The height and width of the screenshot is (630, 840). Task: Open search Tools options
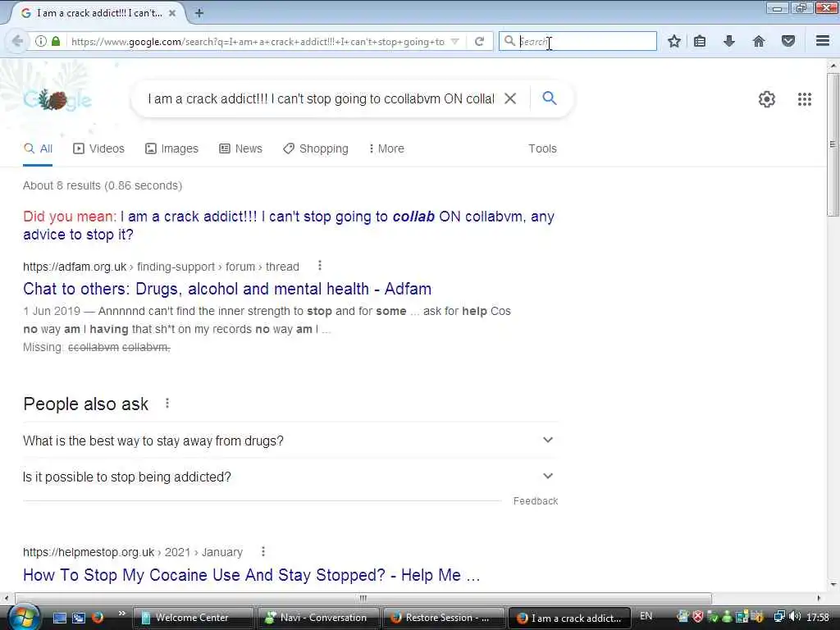542,149
